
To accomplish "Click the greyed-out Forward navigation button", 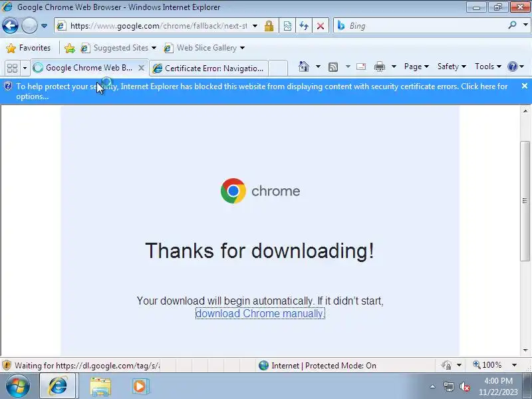I will click(29, 26).
